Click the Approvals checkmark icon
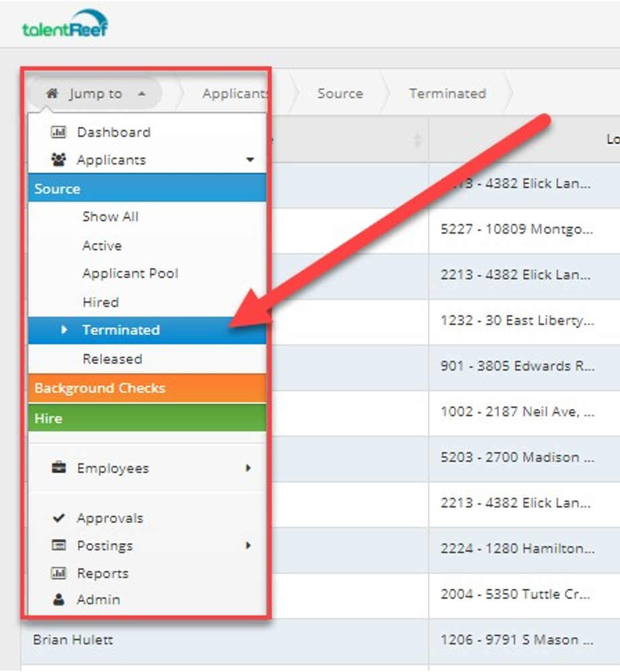Viewport: 620px width, 672px height. pos(58,518)
